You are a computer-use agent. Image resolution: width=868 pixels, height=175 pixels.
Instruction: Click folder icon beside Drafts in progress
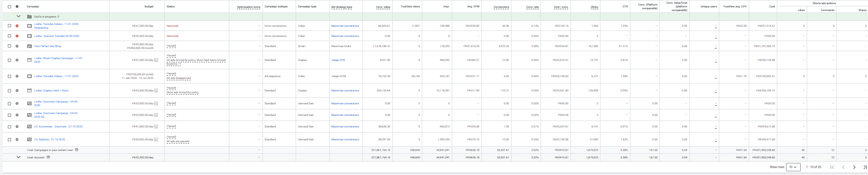pyautogui.click(x=29, y=17)
